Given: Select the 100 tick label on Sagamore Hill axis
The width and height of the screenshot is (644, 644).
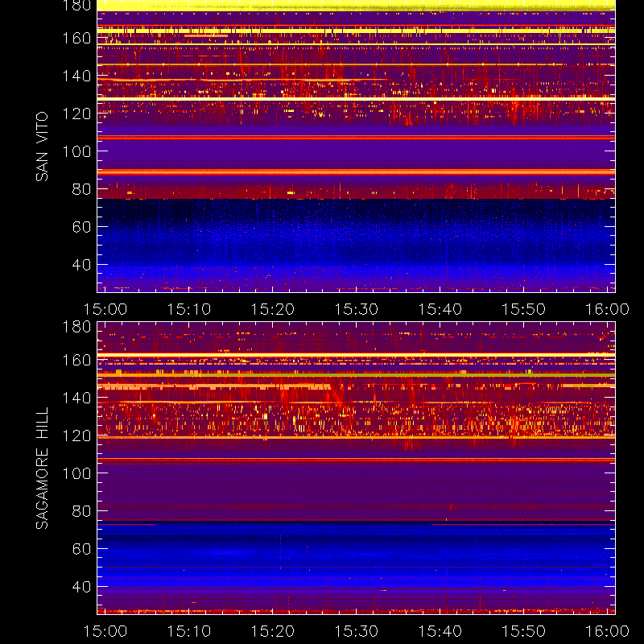Looking at the screenshot, I should [x=76, y=473].
